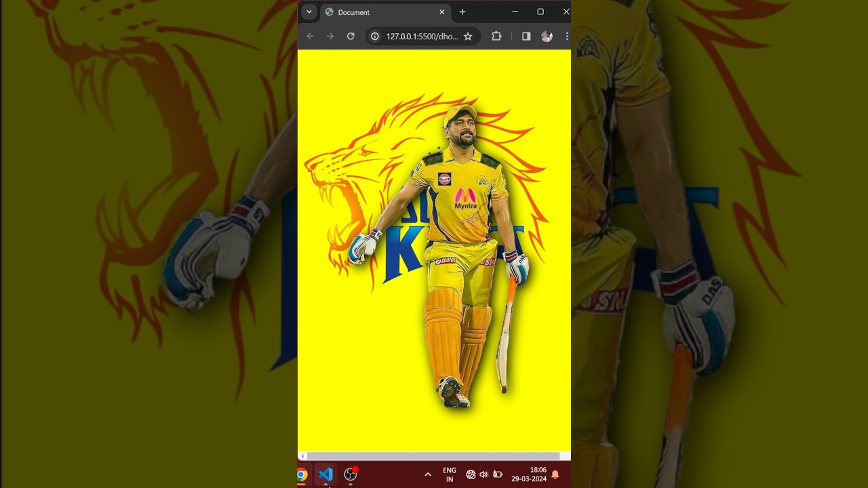Click the address bar showing 127.0.0.1:5500
The width and height of the screenshot is (868, 488).
[x=422, y=37]
